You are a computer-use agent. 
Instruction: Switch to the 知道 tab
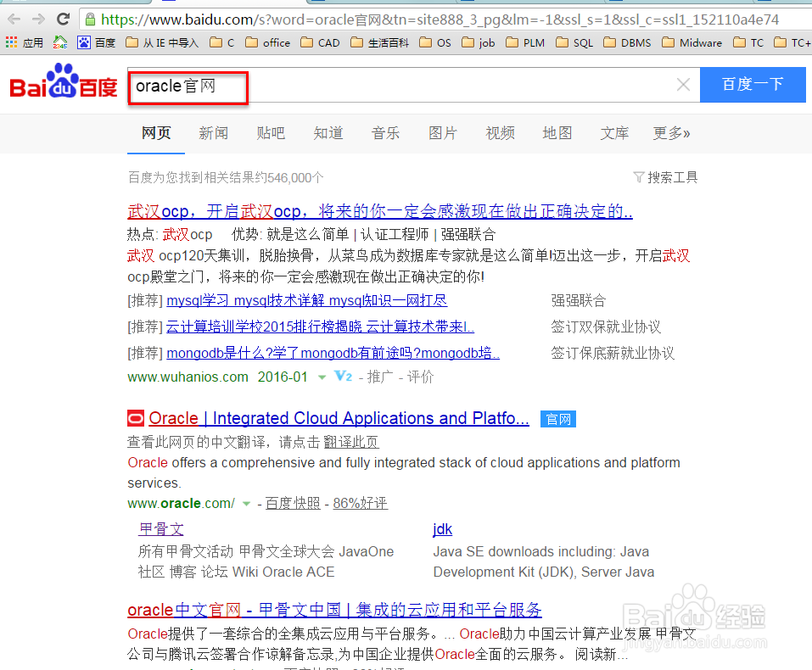click(328, 133)
